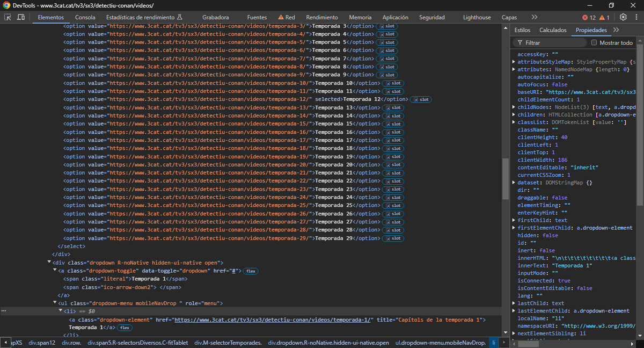Click the left arrow of the breadcrumb bar
Image resolution: width=644 pixels, height=348 pixels.
point(5,343)
